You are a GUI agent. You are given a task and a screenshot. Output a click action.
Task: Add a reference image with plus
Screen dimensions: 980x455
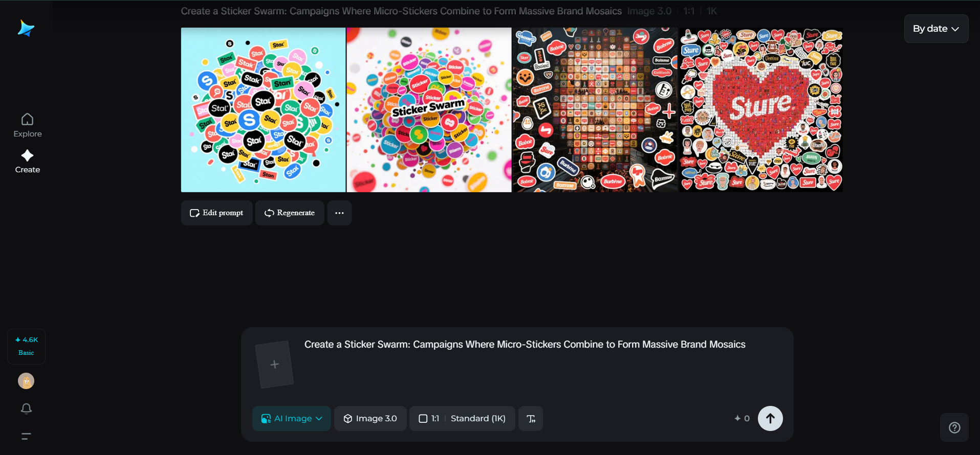[x=274, y=365]
